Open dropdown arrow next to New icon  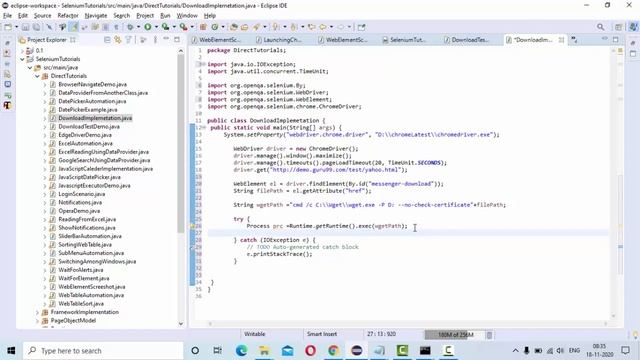(x=16, y=27)
